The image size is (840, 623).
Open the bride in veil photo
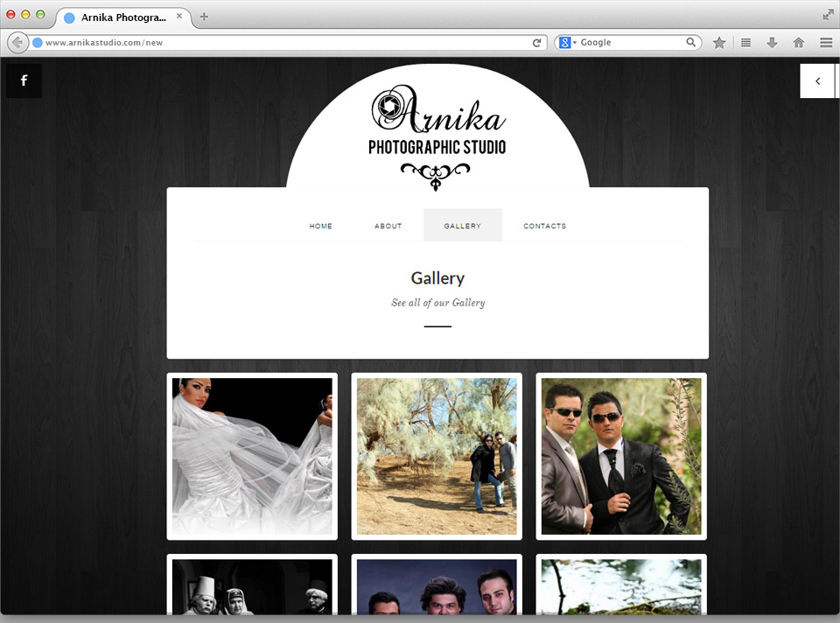pyautogui.click(x=252, y=457)
